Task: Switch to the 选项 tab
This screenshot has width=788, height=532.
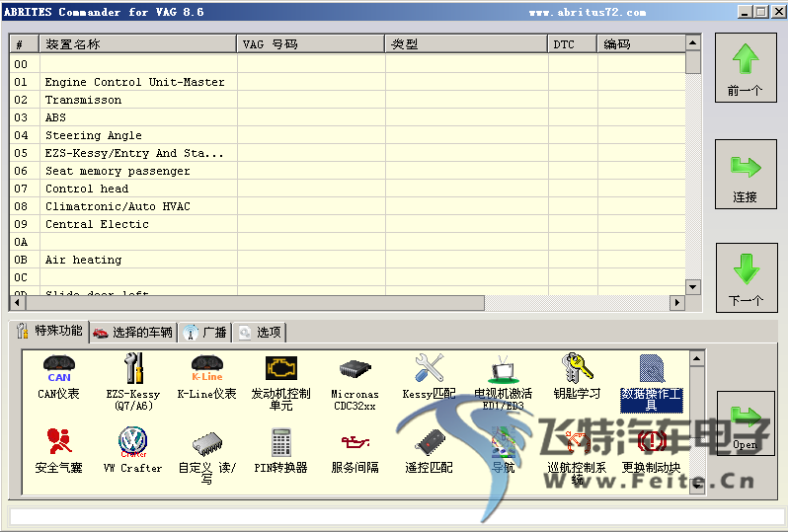Action: (x=260, y=332)
